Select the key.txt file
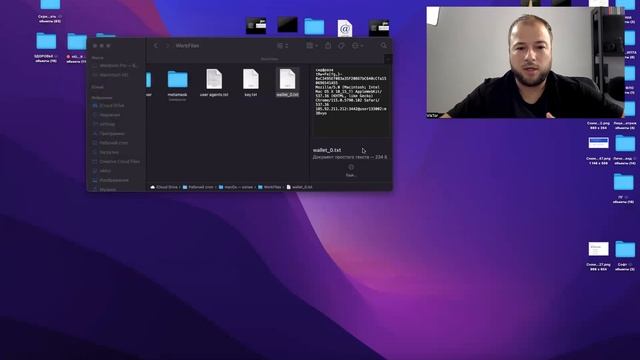The height and width of the screenshot is (360, 640). [x=251, y=80]
